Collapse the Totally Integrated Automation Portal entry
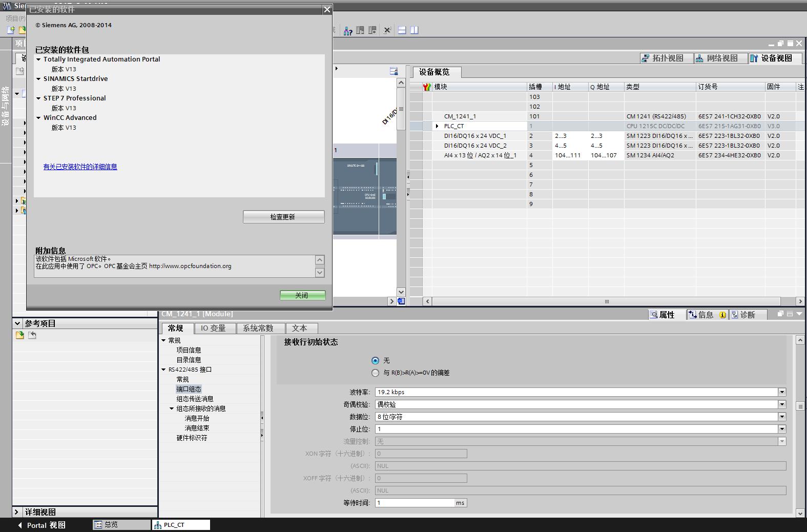Viewport: 807px width, 532px height. [38, 59]
